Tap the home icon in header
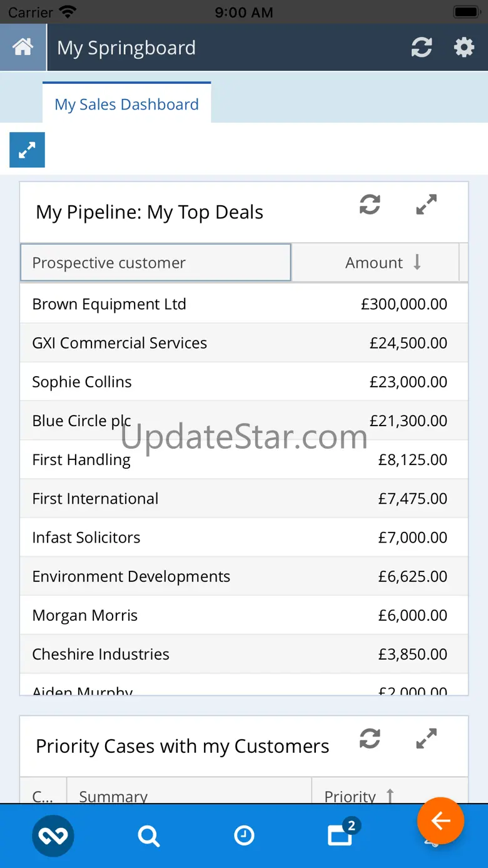 click(x=23, y=48)
